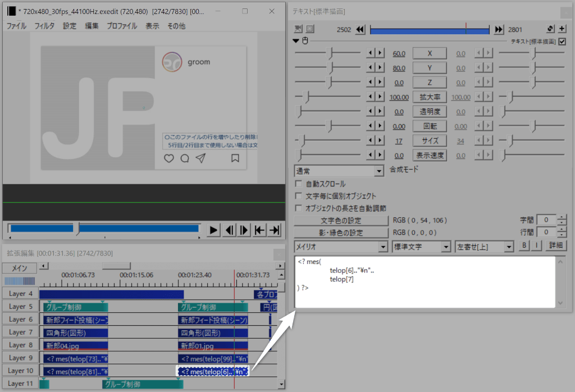Image resolution: width=575 pixels, height=392 pixels.
Task: Jump to object start frame 2502
Action: 360,30
